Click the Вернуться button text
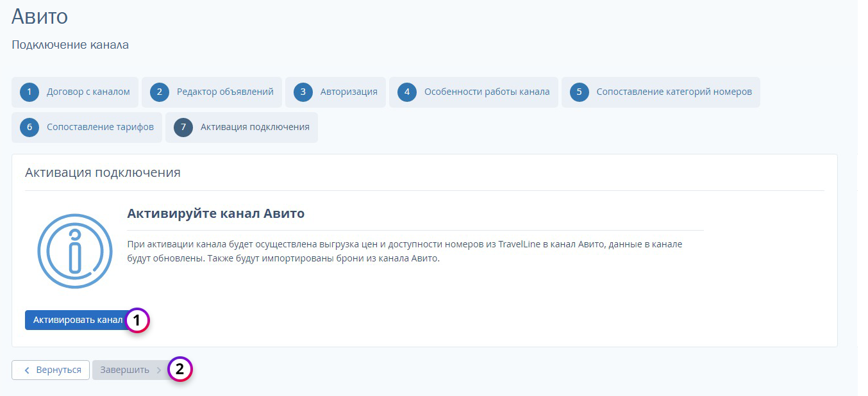Image resolution: width=868 pixels, height=396 pixels. click(58, 370)
